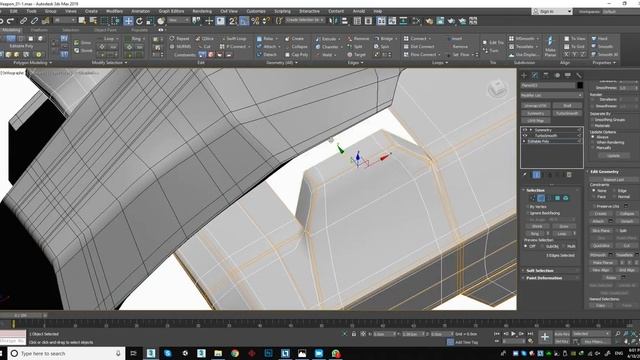Toggle visibility of the Symmetry modifier
This screenshot has height=360, width=640.
pyautogui.click(x=524, y=130)
